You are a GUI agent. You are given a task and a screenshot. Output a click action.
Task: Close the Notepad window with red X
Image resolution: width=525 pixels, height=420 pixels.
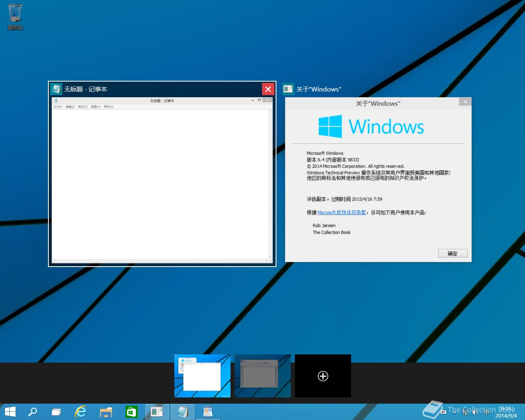click(268, 89)
